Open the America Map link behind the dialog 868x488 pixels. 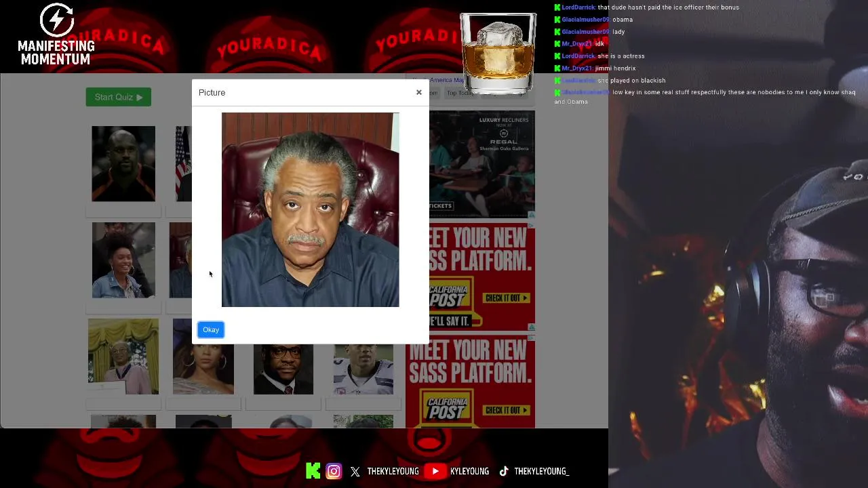pyautogui.click(x=437, y=80)
